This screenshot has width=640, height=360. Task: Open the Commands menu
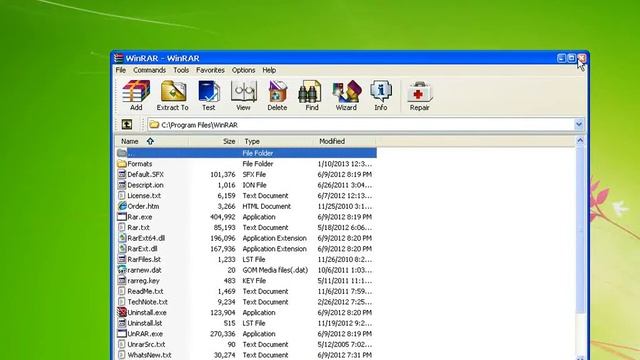pos(149,70)
